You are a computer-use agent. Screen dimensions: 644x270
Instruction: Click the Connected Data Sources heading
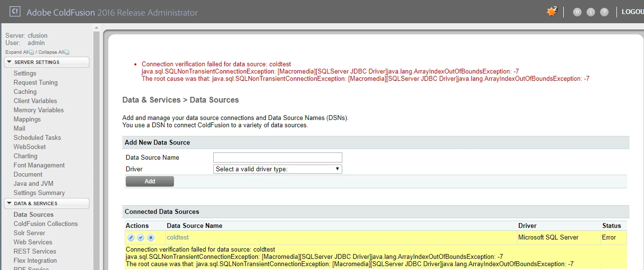point(162,211)
